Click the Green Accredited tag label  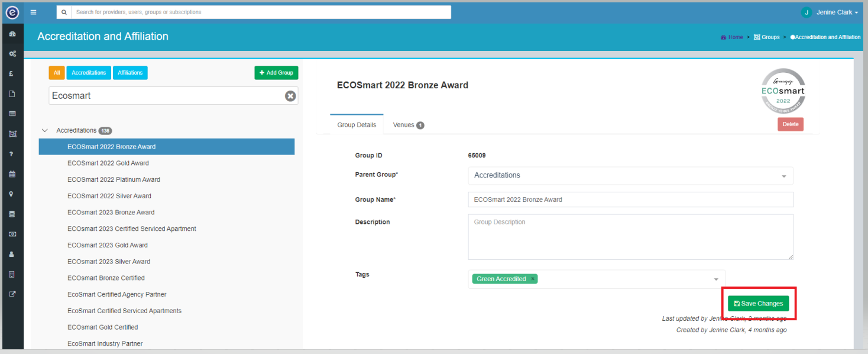[x=501, y=279]
